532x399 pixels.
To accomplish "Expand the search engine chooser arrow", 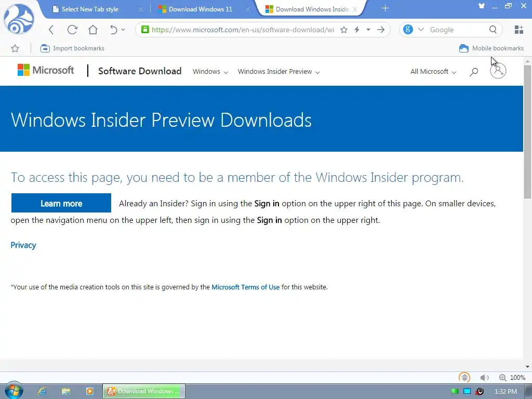I will click(x=421, y=30).
